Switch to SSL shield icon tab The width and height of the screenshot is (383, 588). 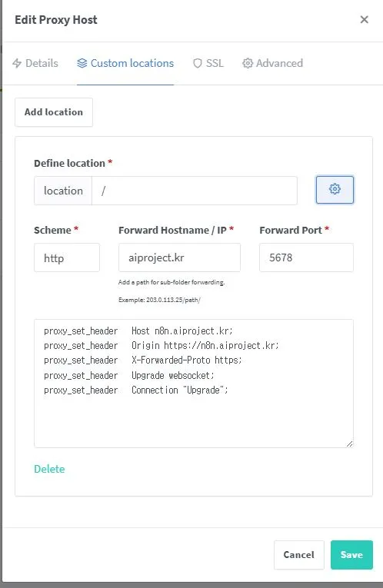[198, 63]
